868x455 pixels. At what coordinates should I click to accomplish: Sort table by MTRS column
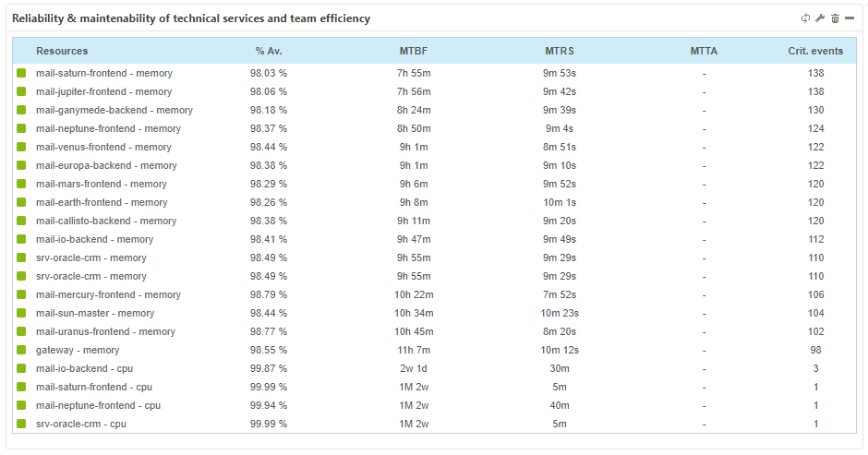(561, 51)
